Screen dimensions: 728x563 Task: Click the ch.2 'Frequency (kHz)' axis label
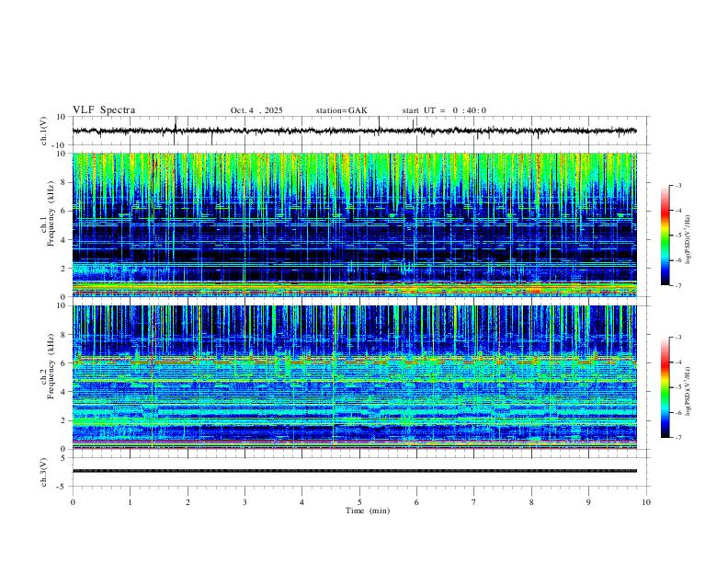tap(51, 366)
